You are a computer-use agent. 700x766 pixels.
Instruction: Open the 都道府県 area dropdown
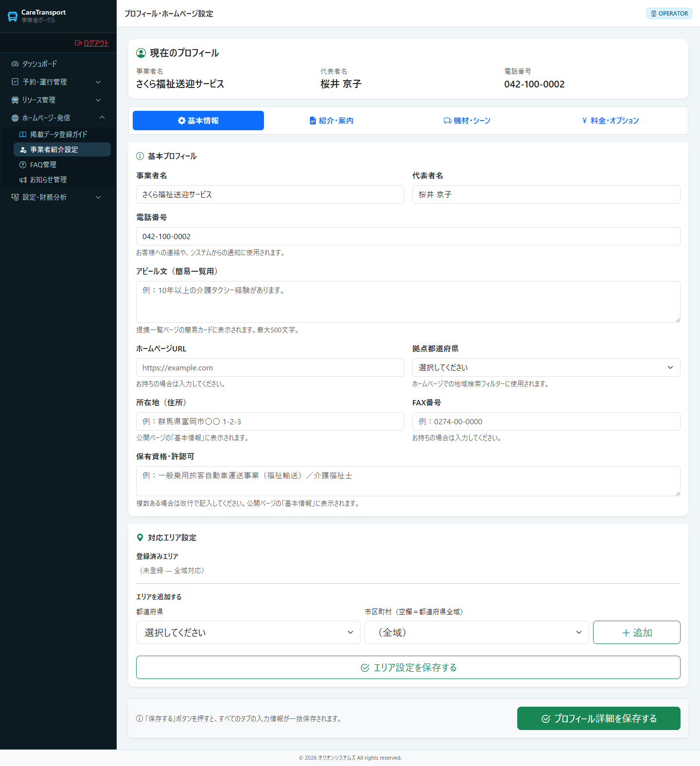tap(248, 632)
